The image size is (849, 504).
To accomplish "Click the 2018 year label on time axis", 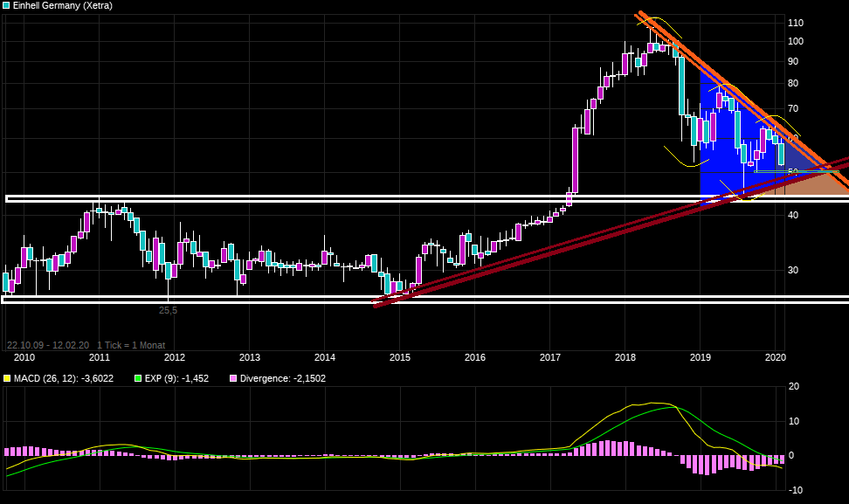I will (625, 357).
